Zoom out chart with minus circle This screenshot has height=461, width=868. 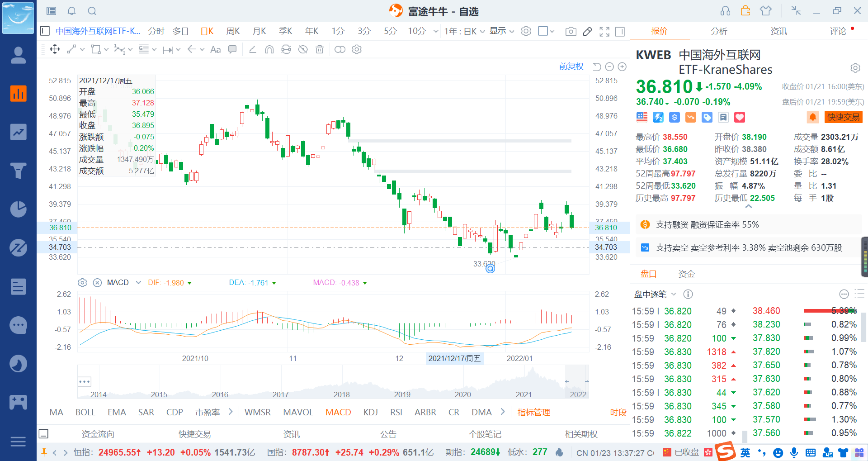609,67
